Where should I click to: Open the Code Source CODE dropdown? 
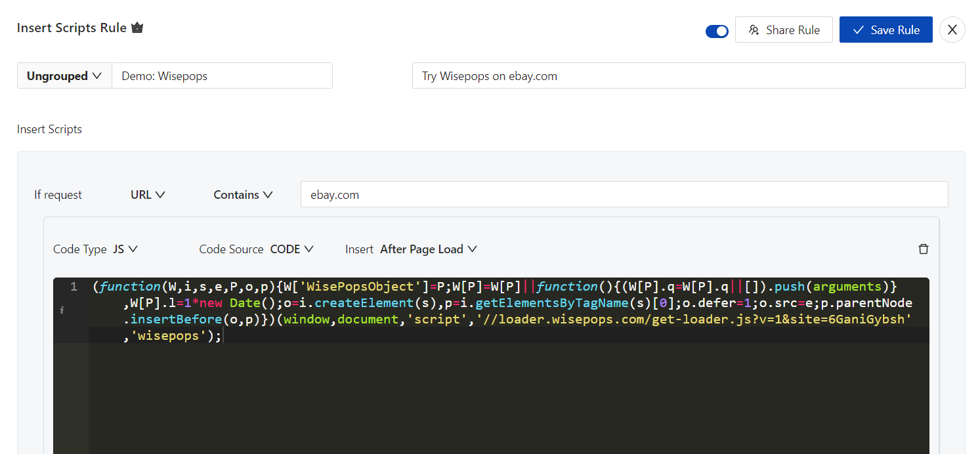pyautogui.click(x=292, y=249)
